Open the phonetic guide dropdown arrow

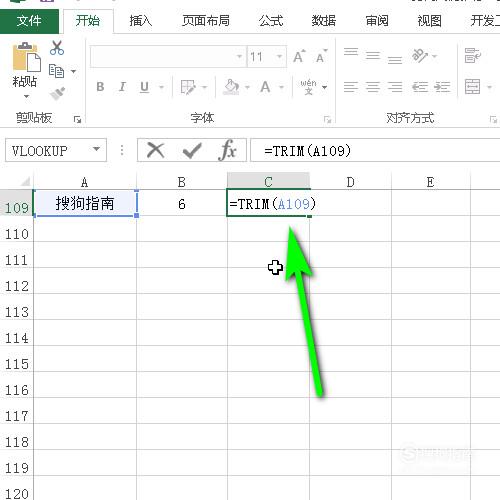coord(325,88)
